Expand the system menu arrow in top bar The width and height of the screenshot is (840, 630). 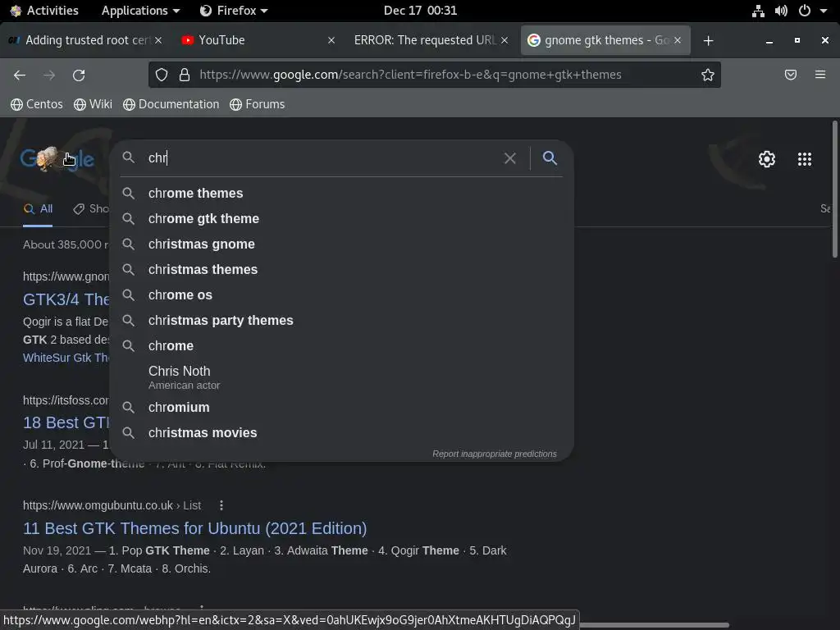[824, 11]
